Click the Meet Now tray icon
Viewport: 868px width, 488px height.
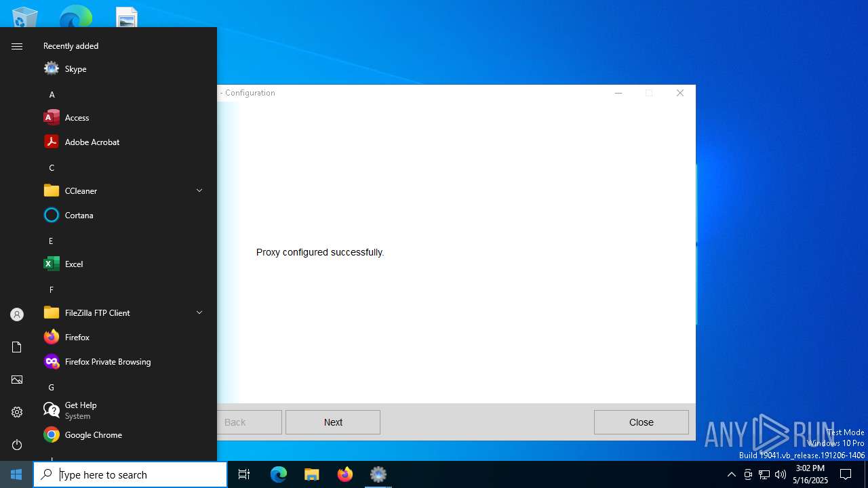(748, 474)
